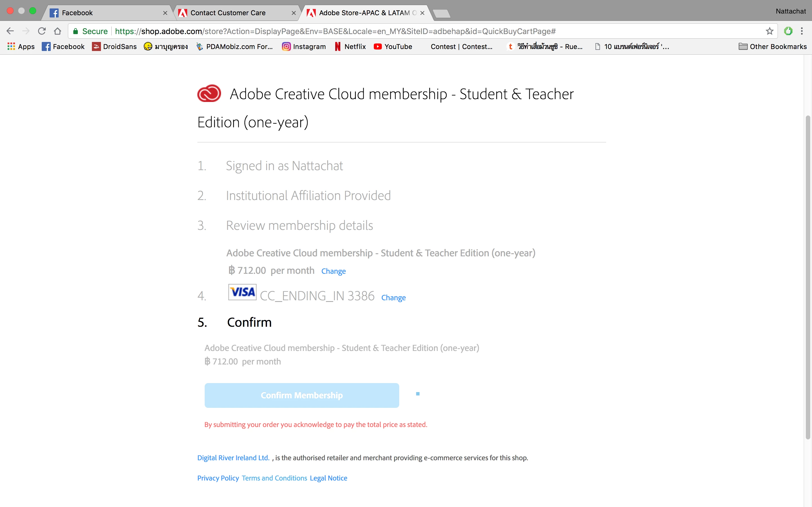812x507 pixels.
Task: Open the YouTube bookmark
Action: (393, 46)
